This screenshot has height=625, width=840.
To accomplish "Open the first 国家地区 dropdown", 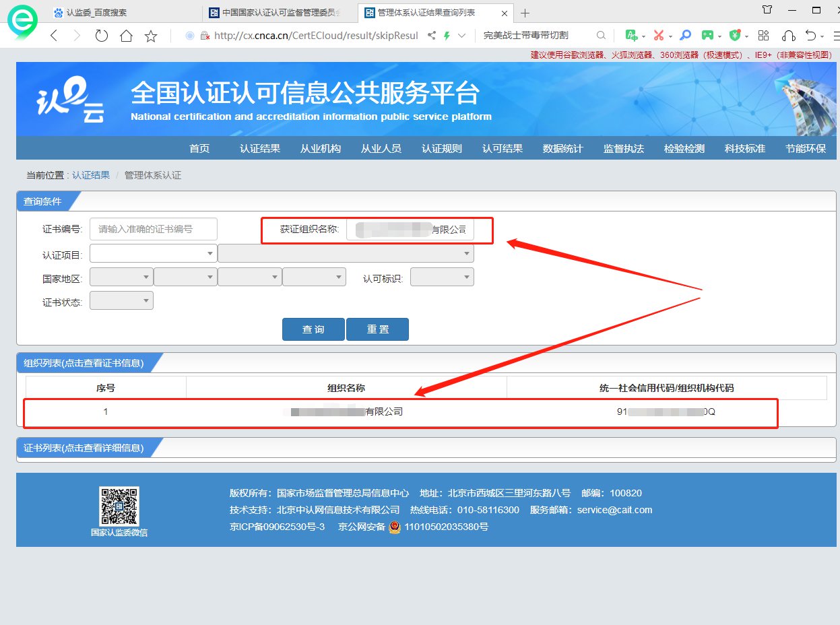I will (x=121, y=277).
